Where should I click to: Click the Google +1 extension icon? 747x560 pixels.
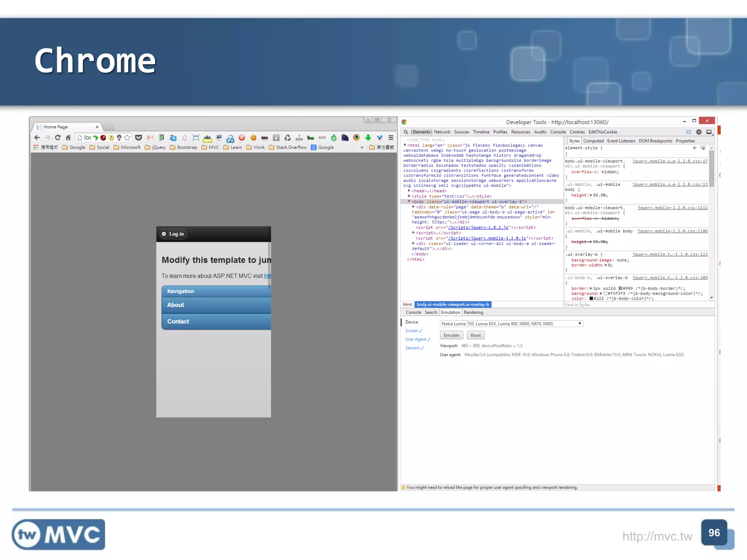tap(150, 137)
